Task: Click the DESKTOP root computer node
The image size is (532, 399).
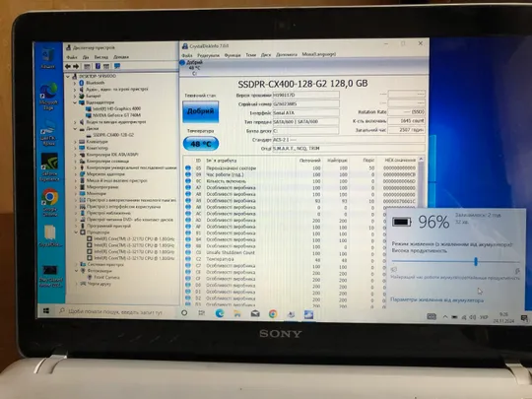Action: tap(94, 76)
